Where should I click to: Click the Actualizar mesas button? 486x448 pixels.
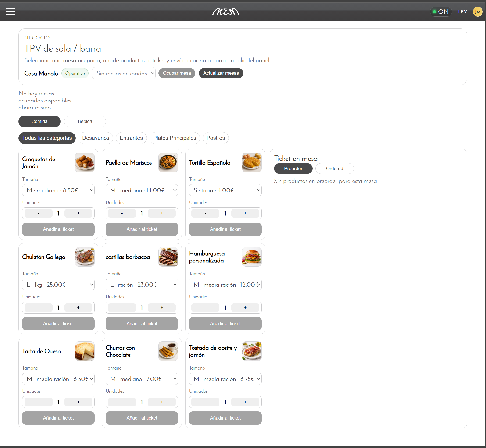[x=221, y=73]
